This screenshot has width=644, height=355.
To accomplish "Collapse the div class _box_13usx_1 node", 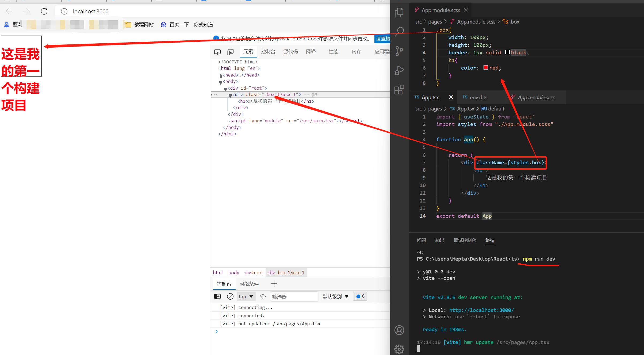I will click(x=230, y=96).
